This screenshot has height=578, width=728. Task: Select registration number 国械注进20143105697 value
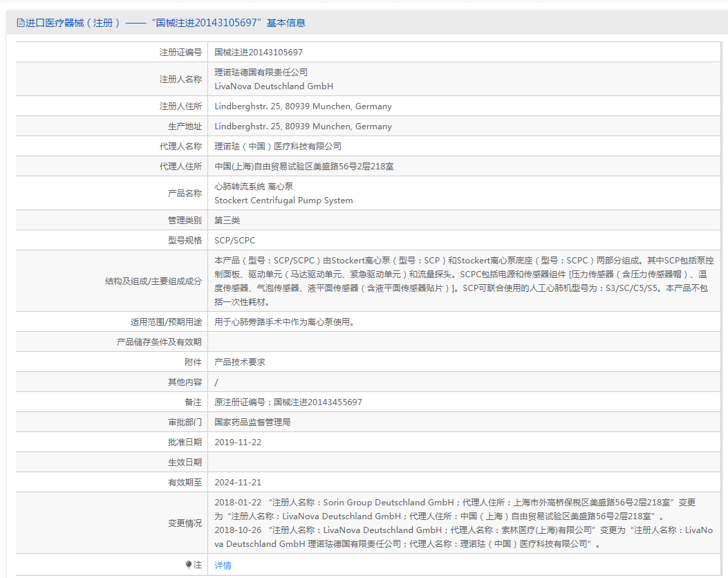259,53
